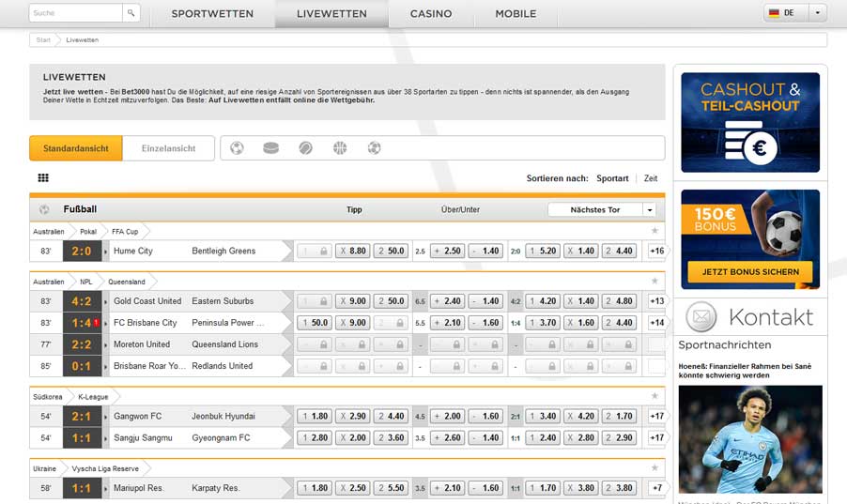Open the SPORTWETTEN tab

(x=212, y=13)
